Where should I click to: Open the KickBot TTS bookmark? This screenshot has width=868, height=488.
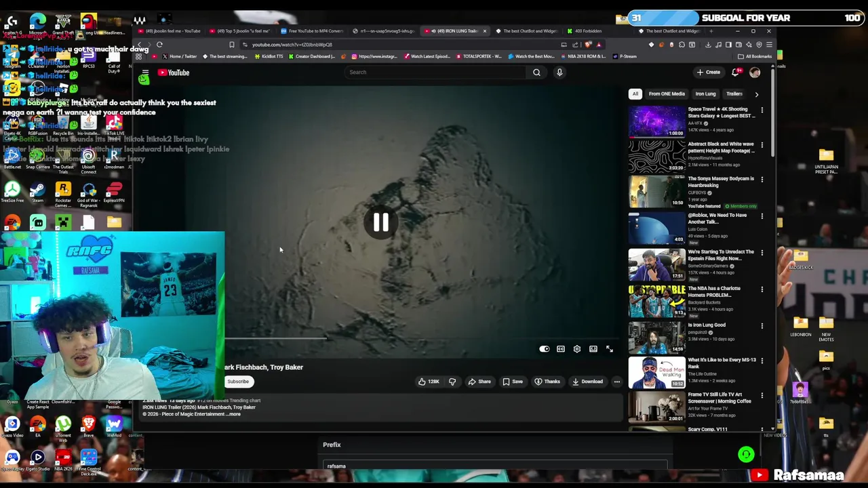pyautogui.click(x=269, y=57)
